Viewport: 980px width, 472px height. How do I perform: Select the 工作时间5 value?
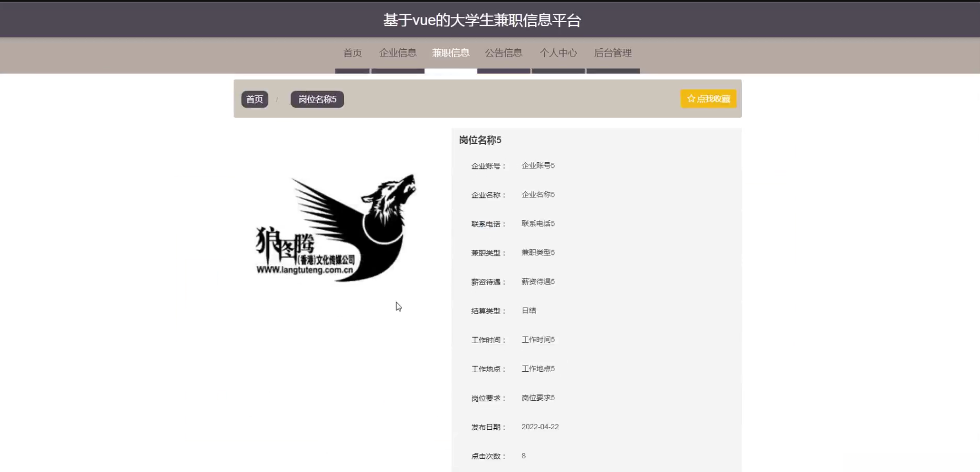coord(538,340)
